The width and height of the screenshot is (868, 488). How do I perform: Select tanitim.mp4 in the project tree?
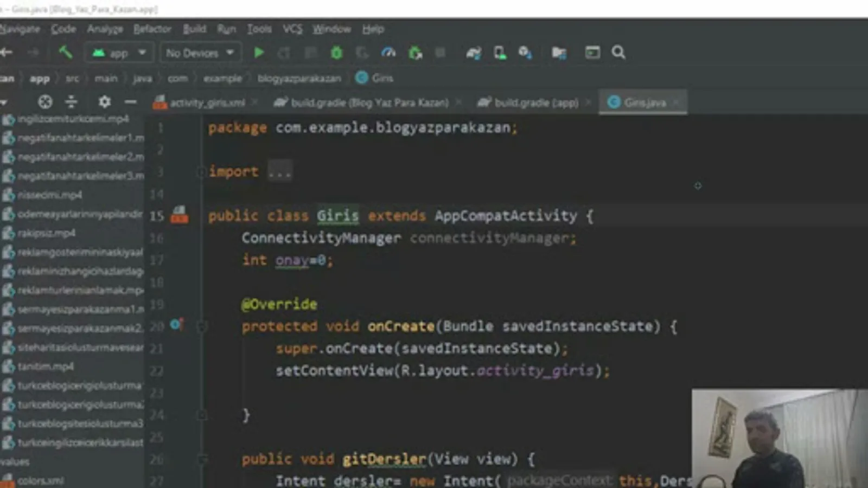46,367
